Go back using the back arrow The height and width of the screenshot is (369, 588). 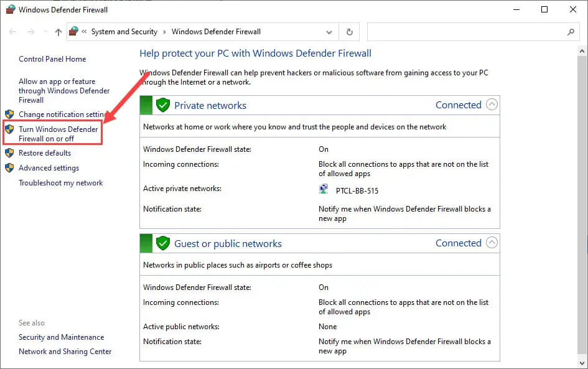(12, 32)
